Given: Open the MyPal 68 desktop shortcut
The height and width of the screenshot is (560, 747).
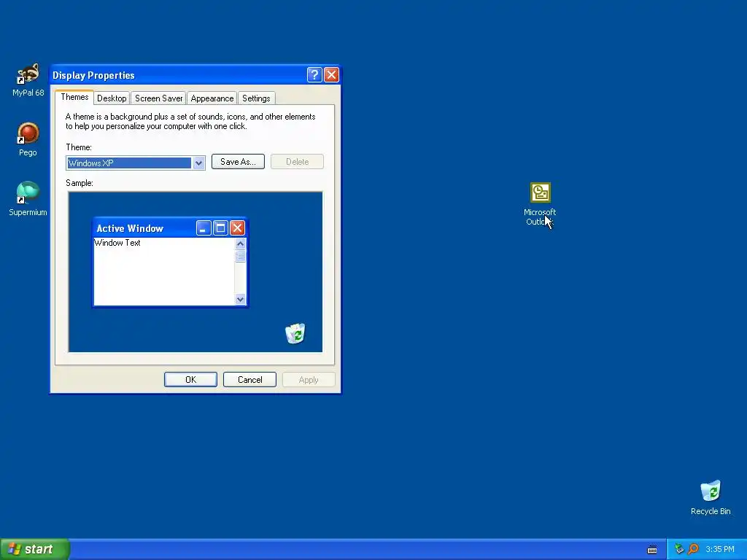Looking at the screenshot, I should tap(28, 79).
